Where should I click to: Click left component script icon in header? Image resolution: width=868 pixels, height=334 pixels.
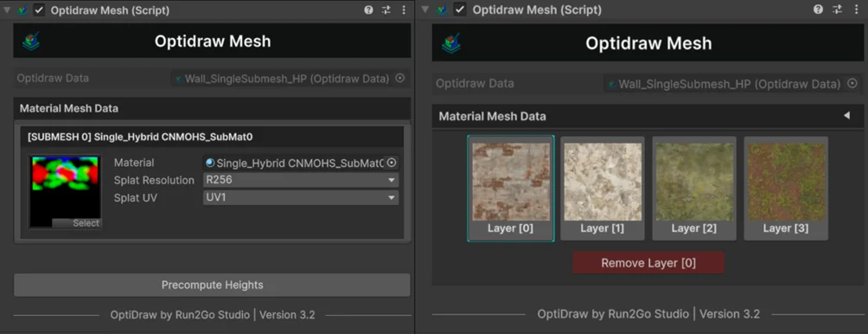[22, 10]
